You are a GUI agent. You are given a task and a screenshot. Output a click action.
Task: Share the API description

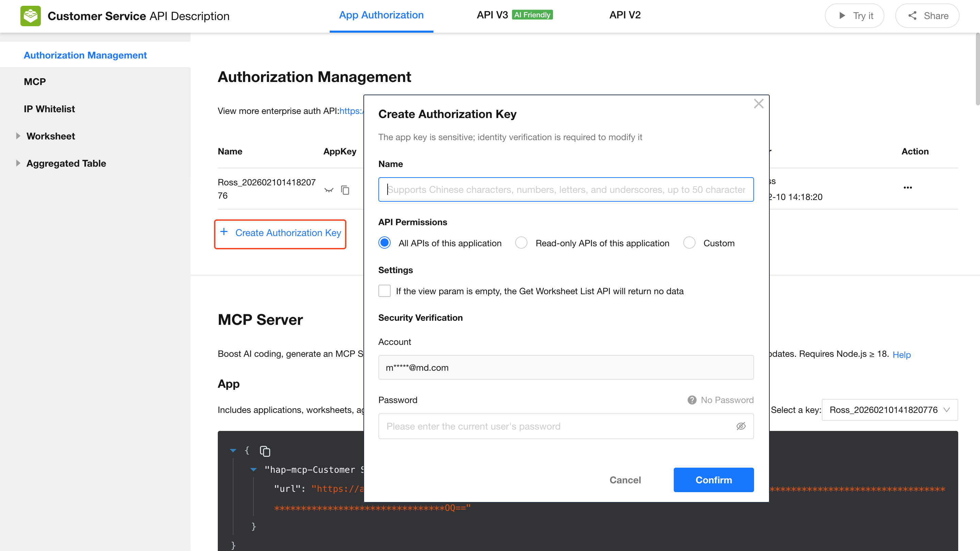click(927, 16)
